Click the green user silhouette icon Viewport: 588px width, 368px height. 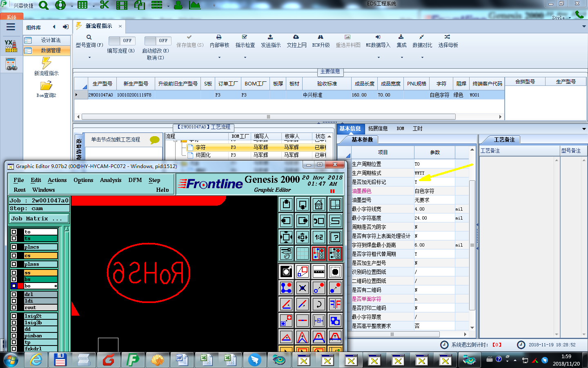click(x=178, y=5)
